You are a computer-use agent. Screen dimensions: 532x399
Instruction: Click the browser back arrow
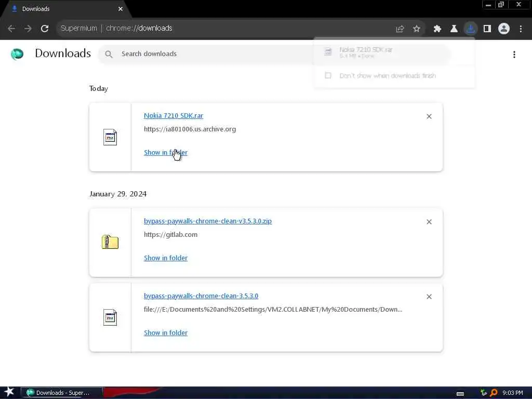11,29
